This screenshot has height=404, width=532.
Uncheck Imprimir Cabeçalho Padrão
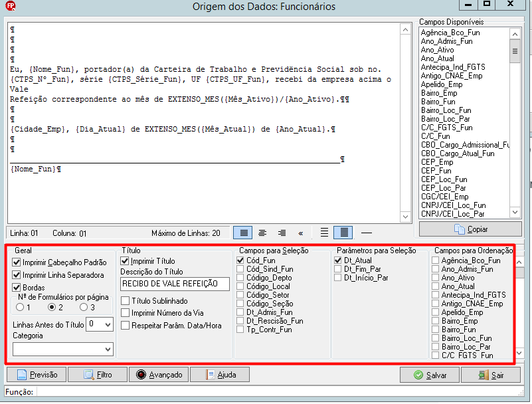17,262
